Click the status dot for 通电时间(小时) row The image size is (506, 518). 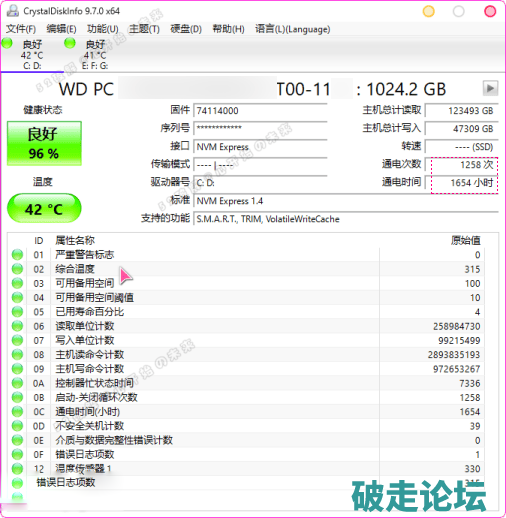point(17,411)
